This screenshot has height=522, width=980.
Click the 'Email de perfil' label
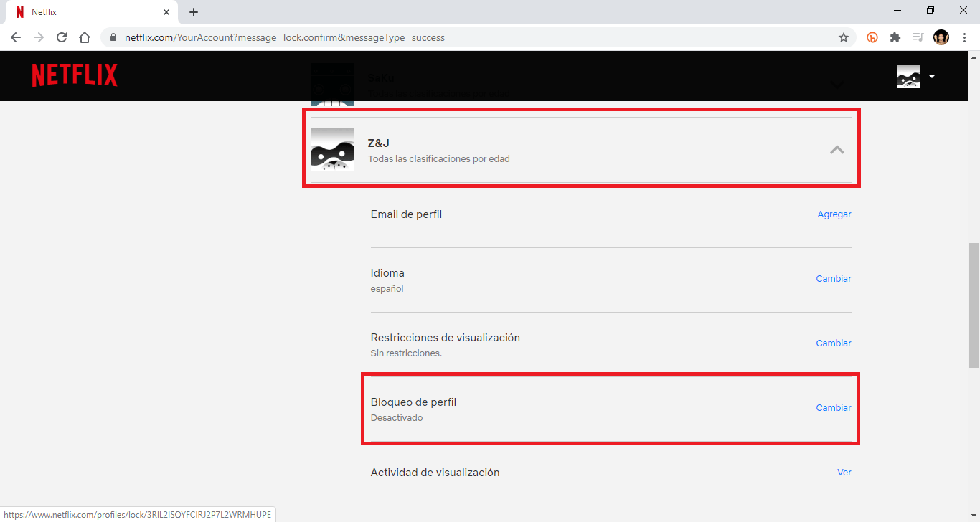pyautogui.click(x=406, y=214)
